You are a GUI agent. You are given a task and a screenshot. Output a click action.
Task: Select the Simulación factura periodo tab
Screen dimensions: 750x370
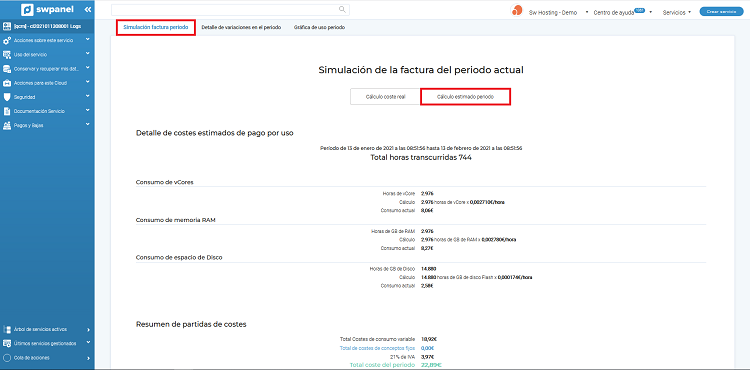click(x=156, y=27)
